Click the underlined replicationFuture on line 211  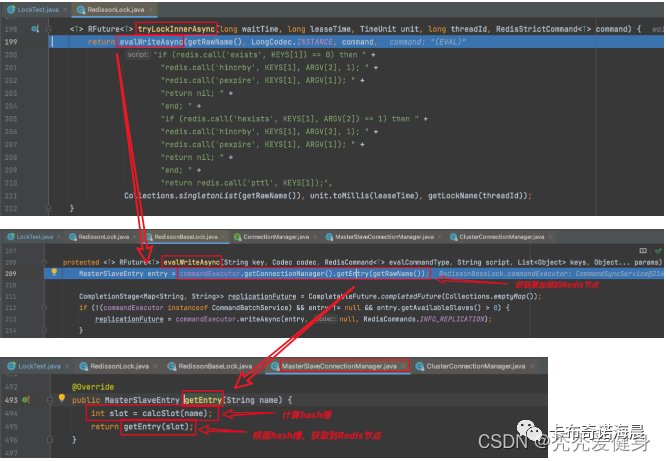pyautogui.click(x=262, y=296)
